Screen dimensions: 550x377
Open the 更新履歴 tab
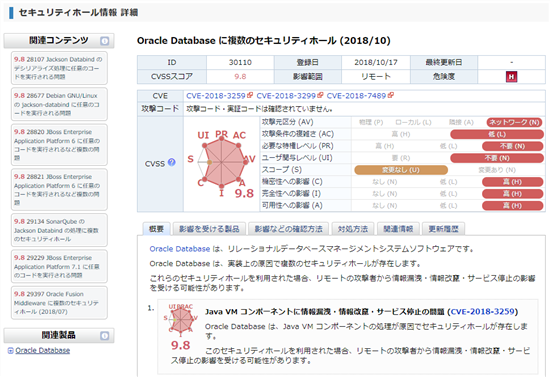tap(443, 229)
